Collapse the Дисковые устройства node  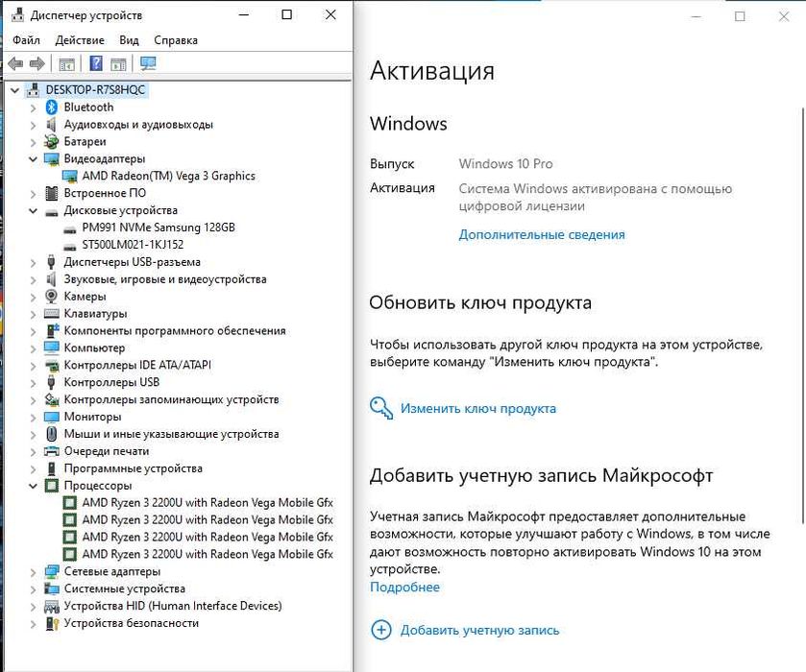(34, 210)
